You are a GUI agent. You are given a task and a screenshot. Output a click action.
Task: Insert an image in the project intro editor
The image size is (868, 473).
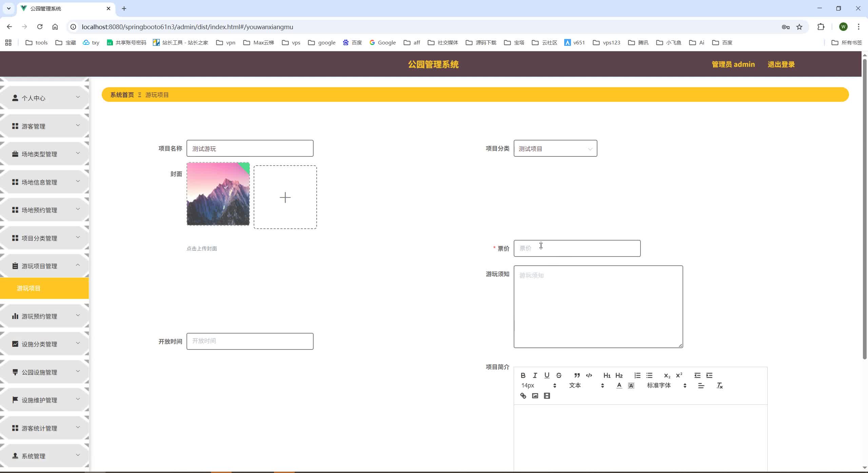(535, 396)
